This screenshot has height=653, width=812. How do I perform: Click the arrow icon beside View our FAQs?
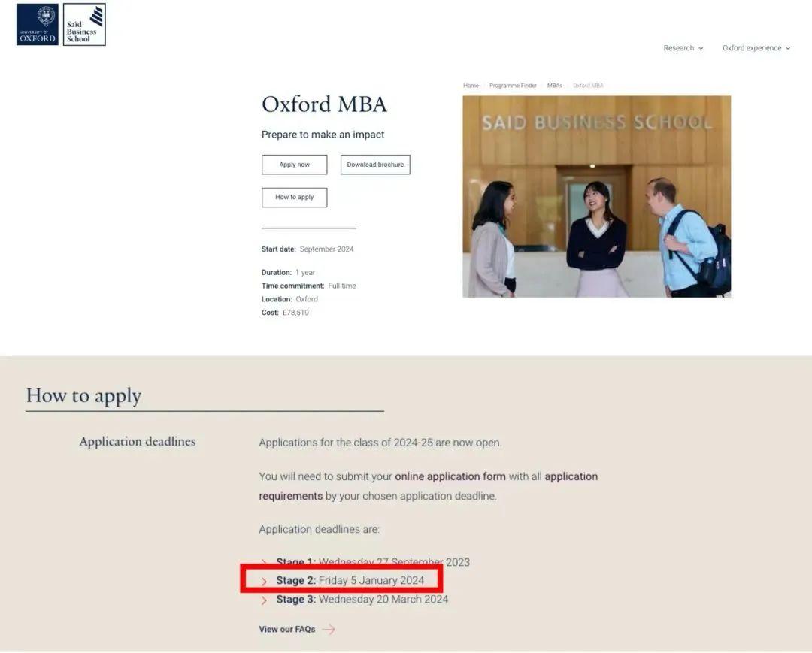pos(329,629)
